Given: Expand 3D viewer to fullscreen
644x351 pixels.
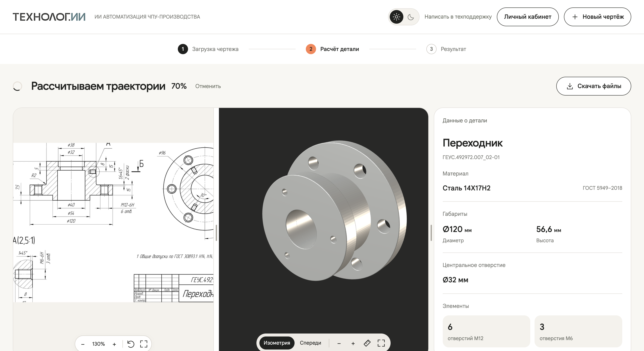Looking at the screenshot, I should [381, 343].
